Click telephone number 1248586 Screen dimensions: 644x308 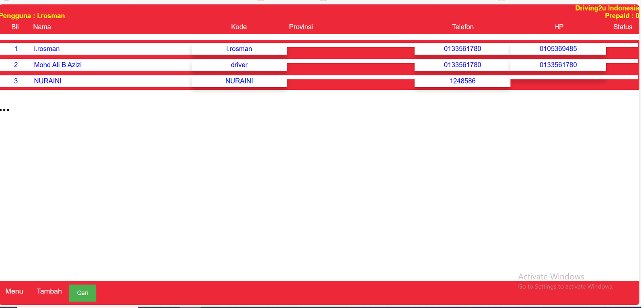[462, 81]
